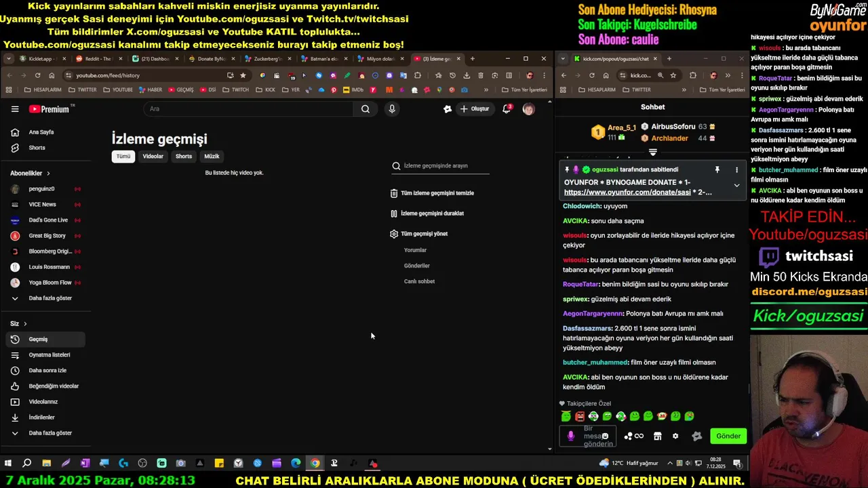
Task: Open Kick chat shop icon
Action: click(657, 436)
